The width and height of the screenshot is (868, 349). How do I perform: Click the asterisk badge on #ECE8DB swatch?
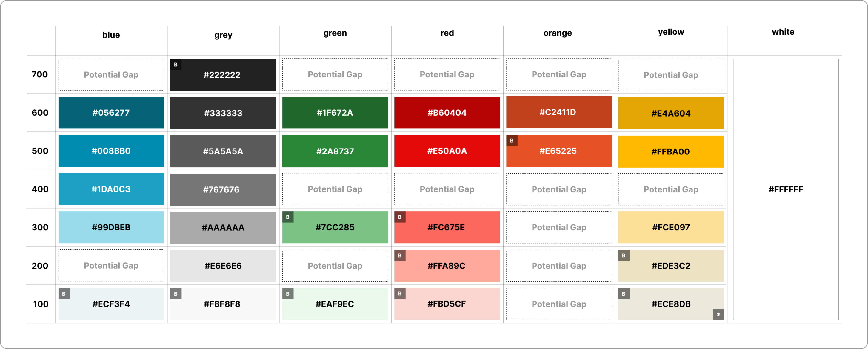pyautogui.click(x=718, y=314)
